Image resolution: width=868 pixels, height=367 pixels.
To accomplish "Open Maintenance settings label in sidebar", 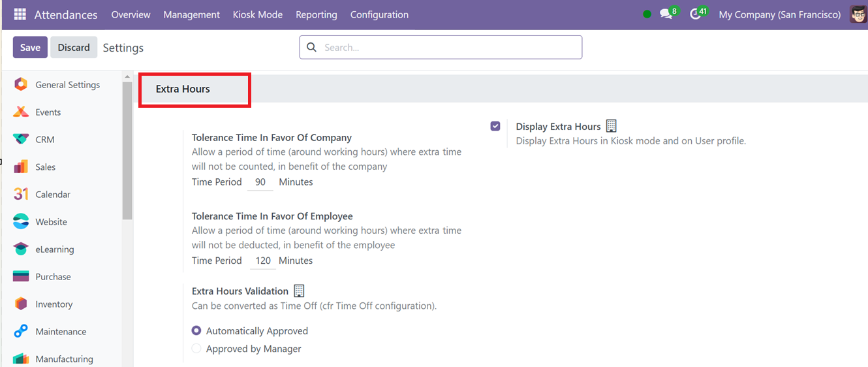I will [61, 332].
